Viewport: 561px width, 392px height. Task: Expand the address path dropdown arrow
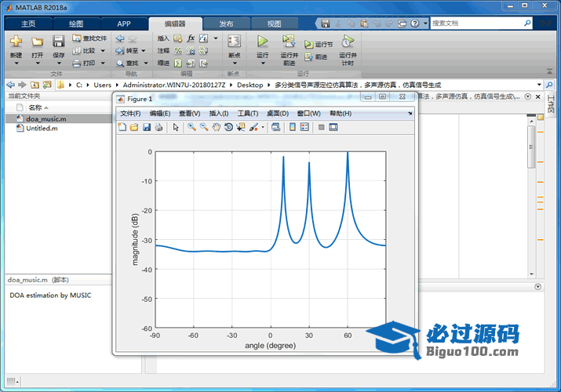pyautogui.click(x=539, y=85)
